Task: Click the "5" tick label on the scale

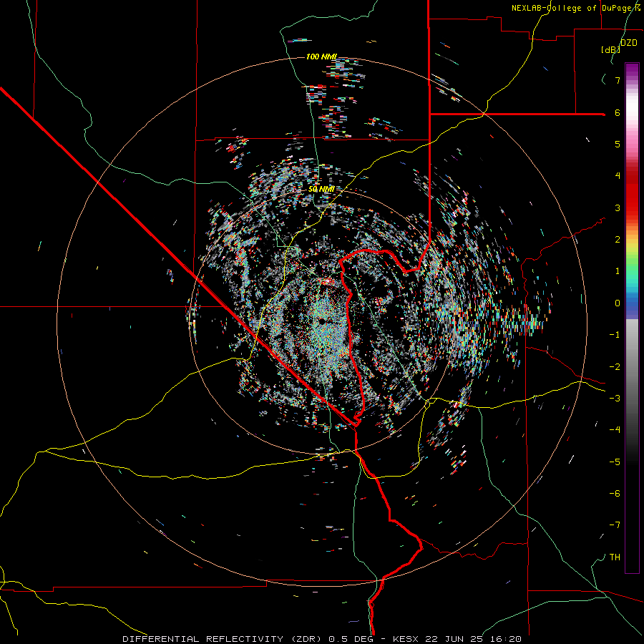Action: [618, 144]
